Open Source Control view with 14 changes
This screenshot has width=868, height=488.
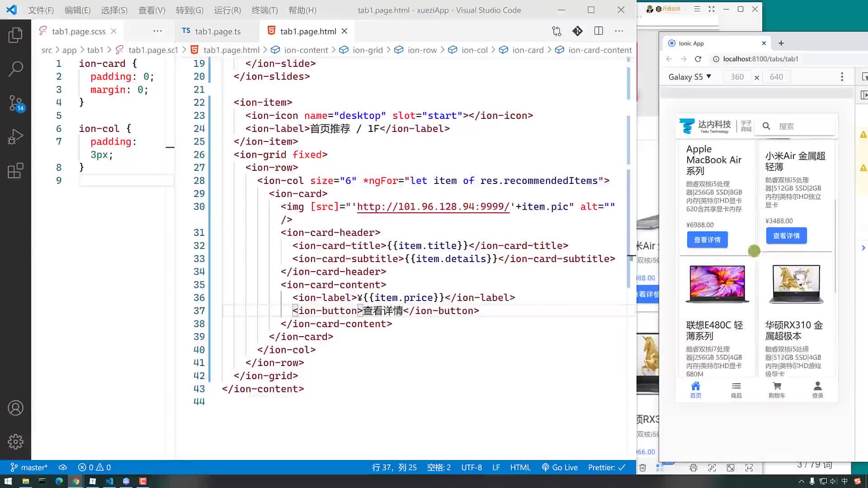click(x=15, y=103)
